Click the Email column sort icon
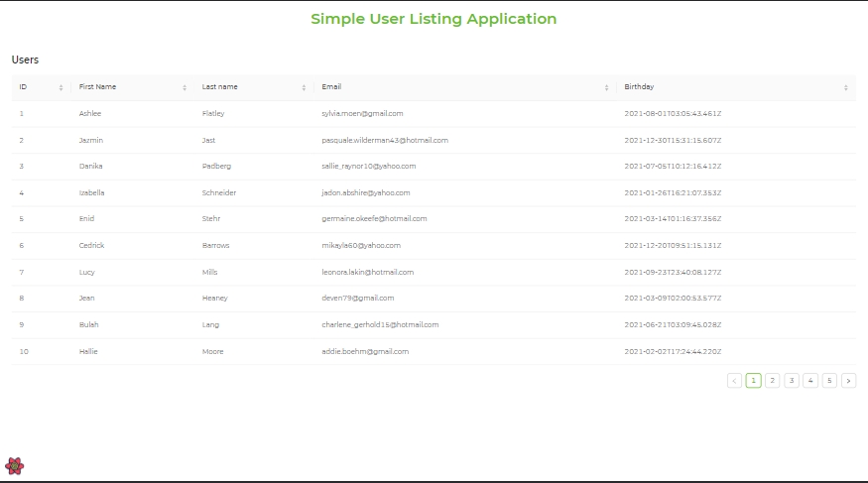Viewport: 868px width, 483px height. pos(606,87)
